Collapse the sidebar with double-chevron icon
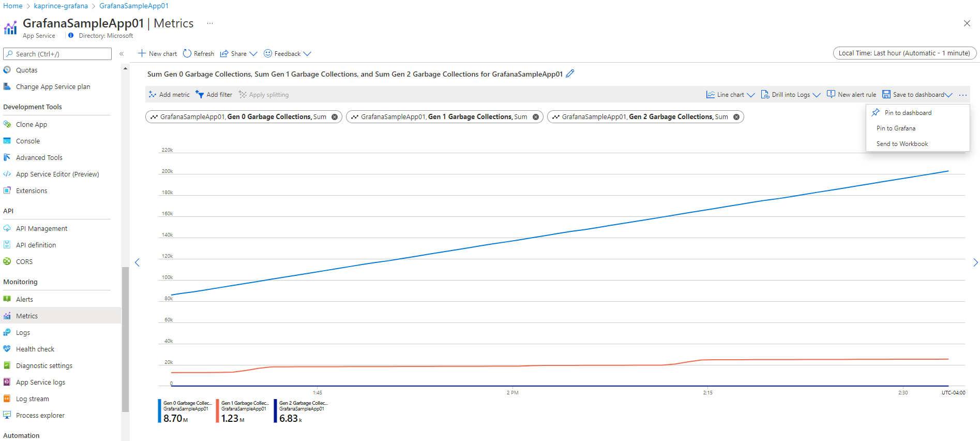980x441 pixels. coord(122,54)
